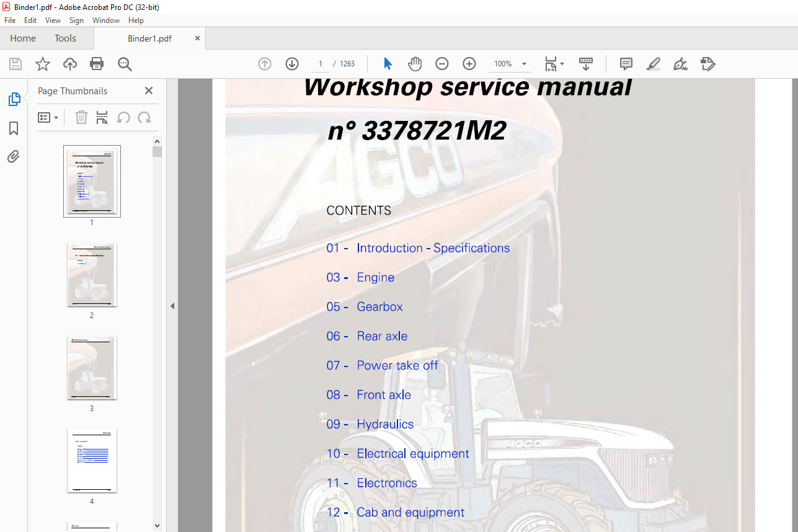Open the Fill & Sign pen tool
This screenshot has height=532, width=798.
[680, 64]
